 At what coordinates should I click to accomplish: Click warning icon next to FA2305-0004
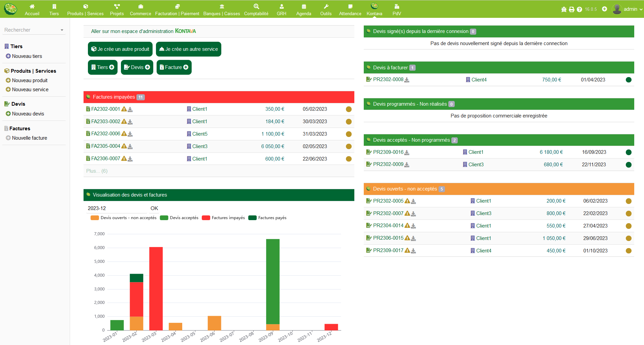(x=124, y=146)
